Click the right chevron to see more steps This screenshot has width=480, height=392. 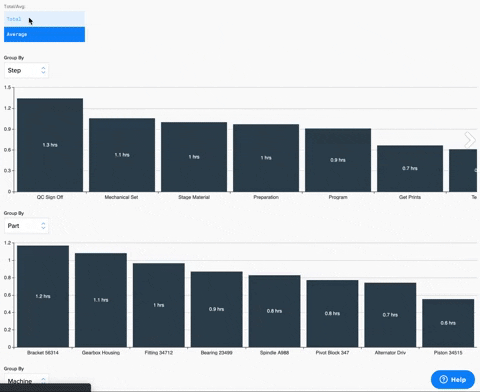[470, 140]
